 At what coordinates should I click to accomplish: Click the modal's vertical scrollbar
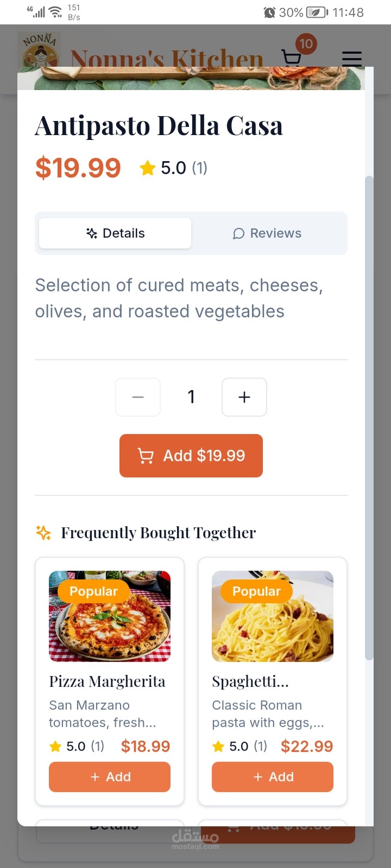pos(369,418)
